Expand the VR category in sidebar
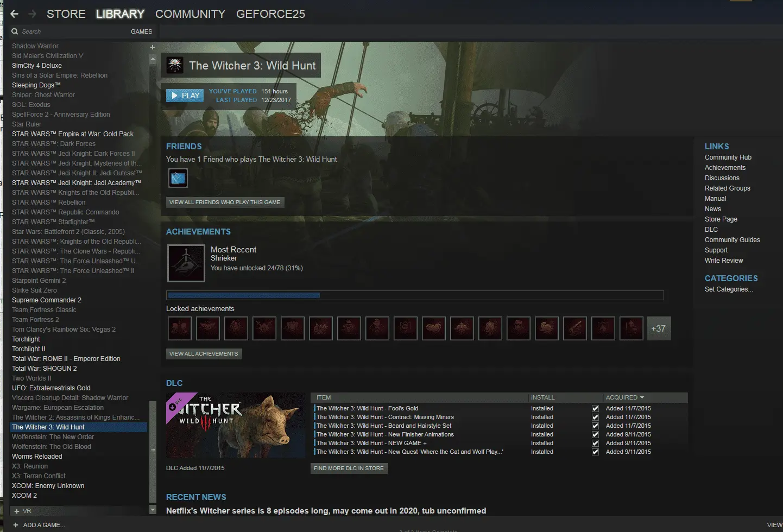Viewport: 783px width, 532px height. click(17, 511)
